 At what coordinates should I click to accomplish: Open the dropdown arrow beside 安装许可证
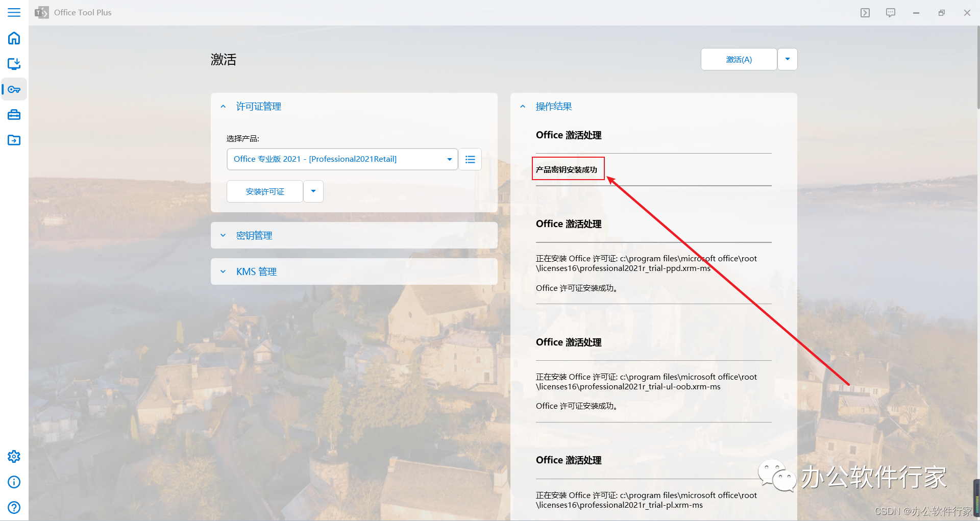tap(313, 191)
